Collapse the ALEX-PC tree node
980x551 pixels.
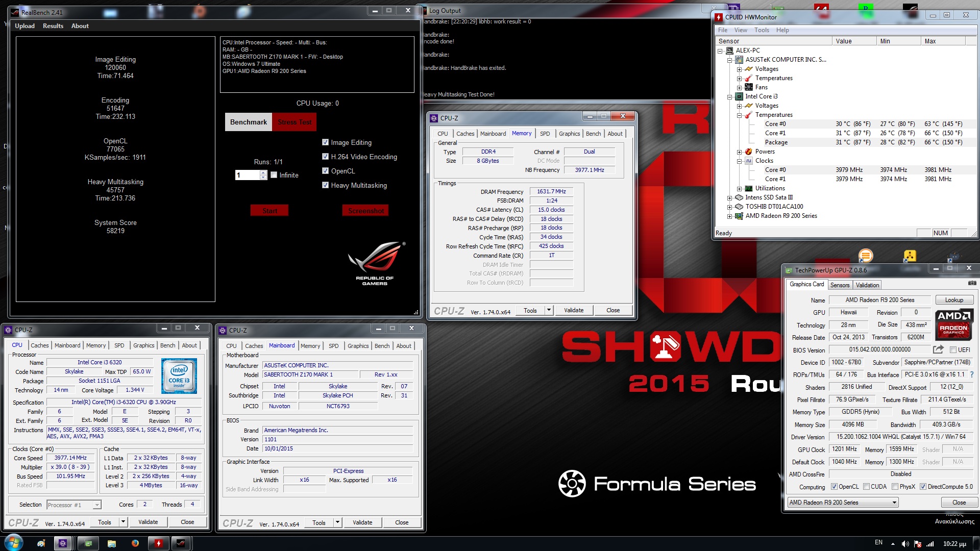click(x=720, y=51)
